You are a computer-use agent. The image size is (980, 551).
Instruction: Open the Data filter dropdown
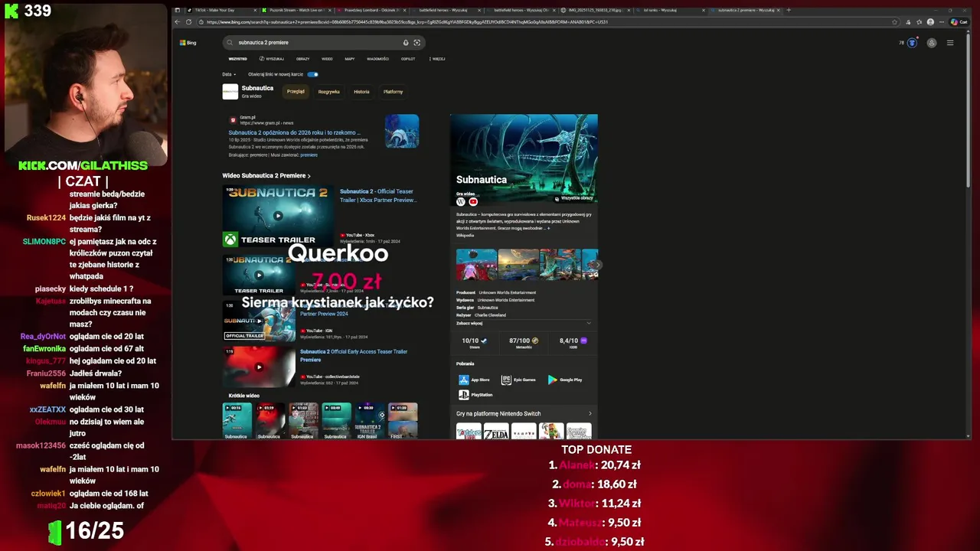[x=229, y=74]
